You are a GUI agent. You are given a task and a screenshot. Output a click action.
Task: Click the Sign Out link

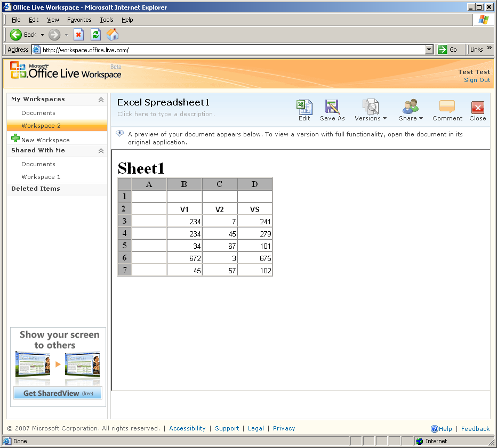point(477,80)
